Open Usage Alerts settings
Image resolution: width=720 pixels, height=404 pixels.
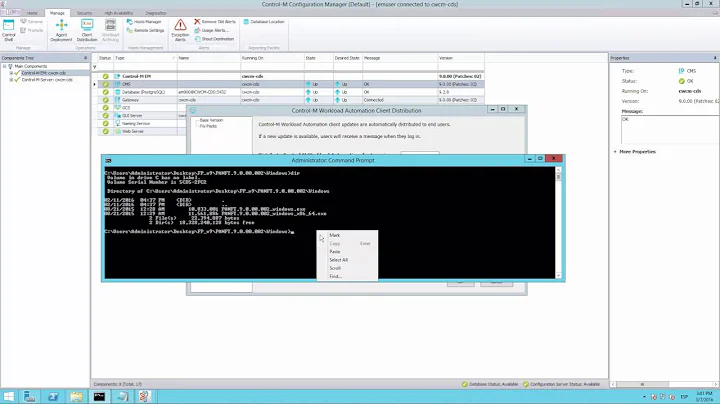click(211, 30)
